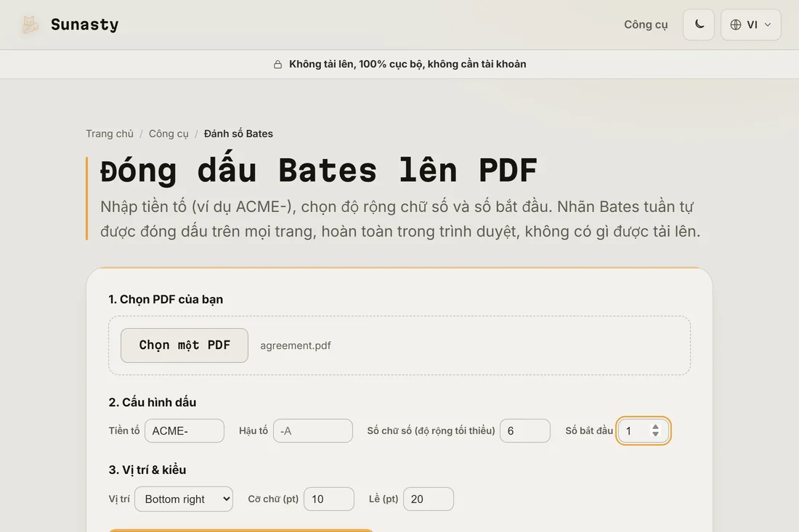The image size is (799, 532).
Task: Focus the Số chữ số digit width field
Action: [525, 430]
